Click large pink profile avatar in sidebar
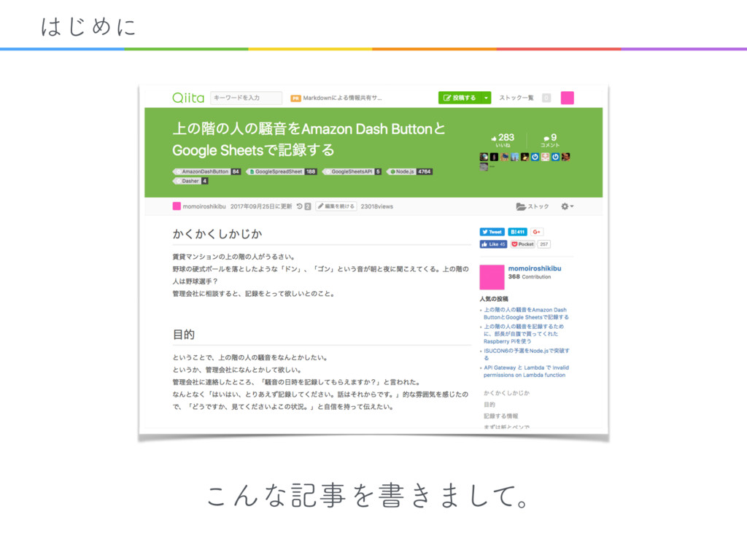This screenshot has width=747, height=560. pyautogui.click(x=492, y=277)
